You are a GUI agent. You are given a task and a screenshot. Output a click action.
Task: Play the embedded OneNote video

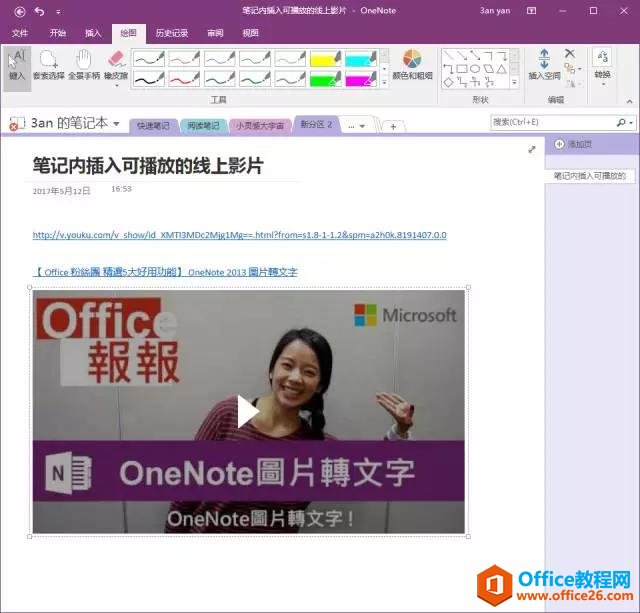click(248, 412)
